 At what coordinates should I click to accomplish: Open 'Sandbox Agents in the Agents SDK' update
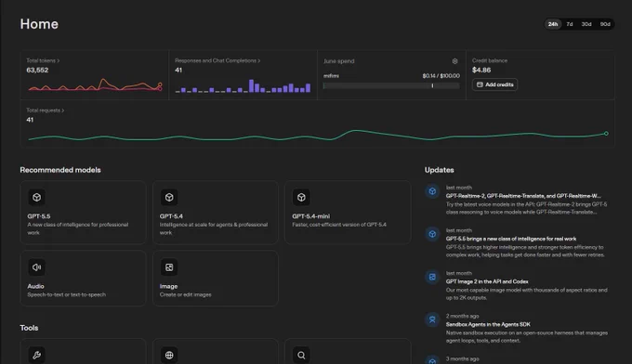click(488, 325)
